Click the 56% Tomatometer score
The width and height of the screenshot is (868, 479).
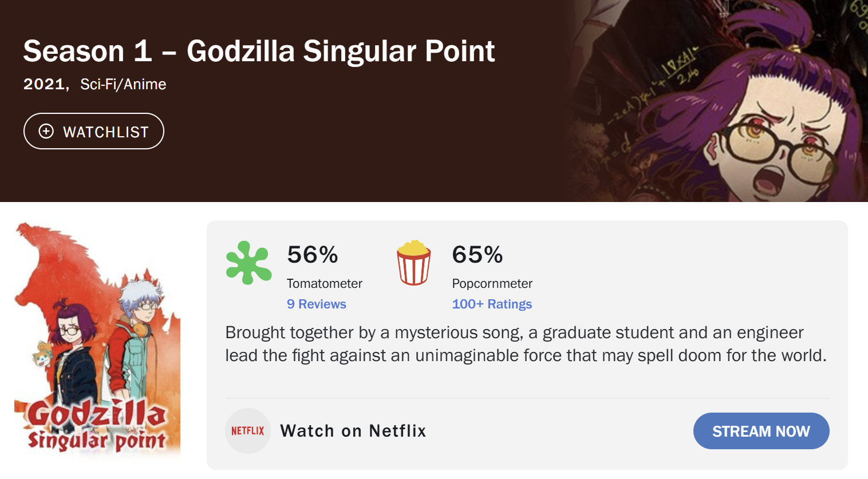tap(313, 255)
